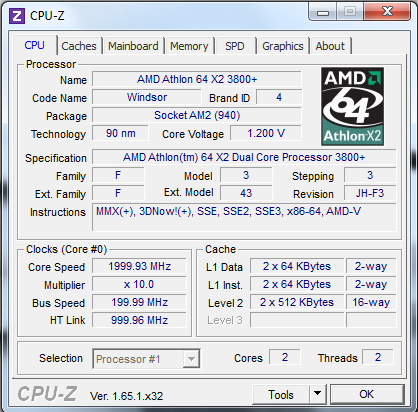Click the Bus Speed value 199.99 MHz
Screen dimensions: 418x412
tap(139, 302)
